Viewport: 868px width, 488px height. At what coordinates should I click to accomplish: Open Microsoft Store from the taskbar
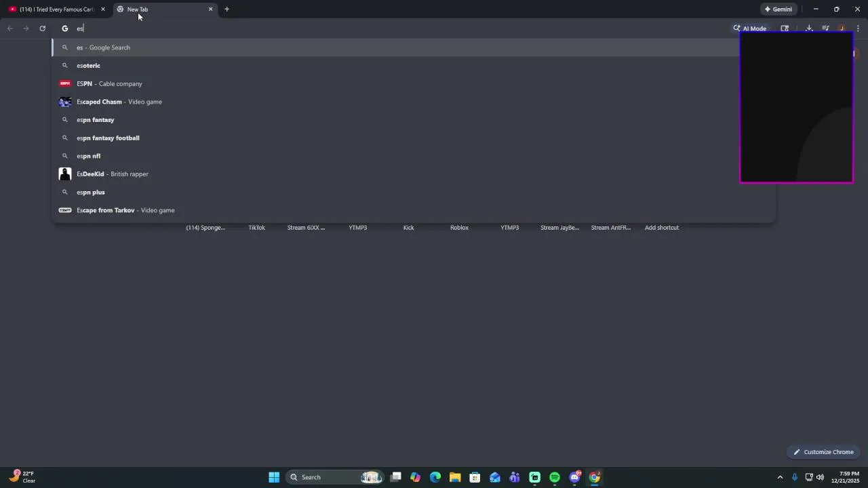pyautogui.click(x=475, y=477)
